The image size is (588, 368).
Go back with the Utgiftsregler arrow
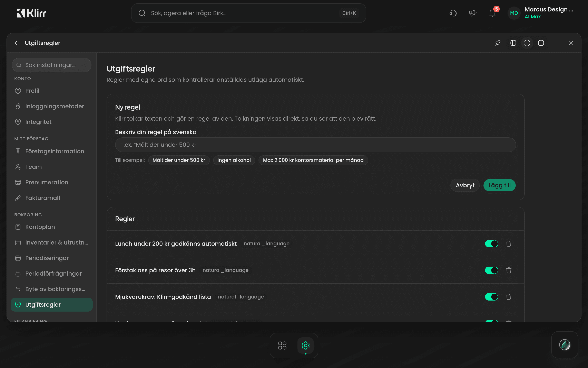click(16, 43)
